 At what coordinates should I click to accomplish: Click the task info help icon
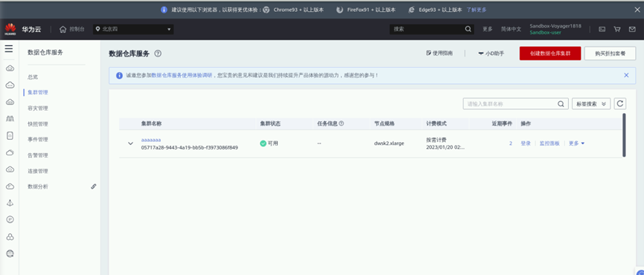[x=341, y=123]
